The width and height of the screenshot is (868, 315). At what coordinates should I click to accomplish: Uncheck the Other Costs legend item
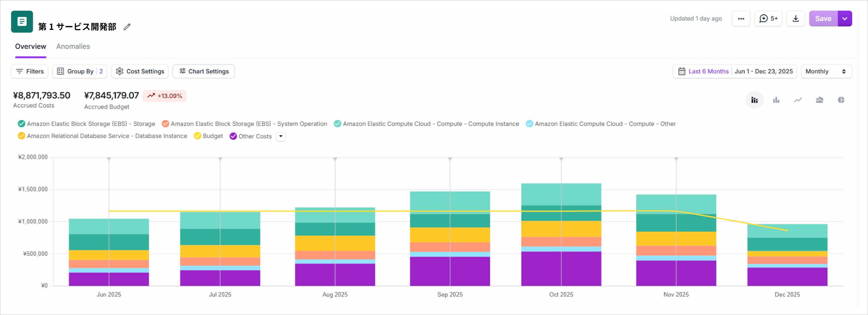pyautogui.click(x=233, y=136)
